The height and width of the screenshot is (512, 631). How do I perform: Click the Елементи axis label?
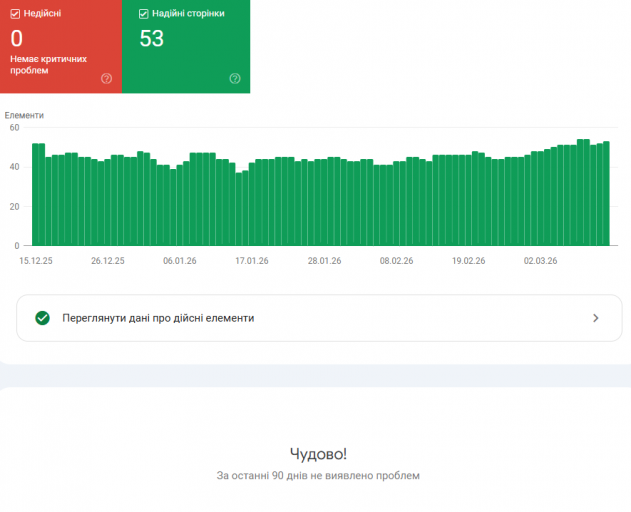[24, 116]
